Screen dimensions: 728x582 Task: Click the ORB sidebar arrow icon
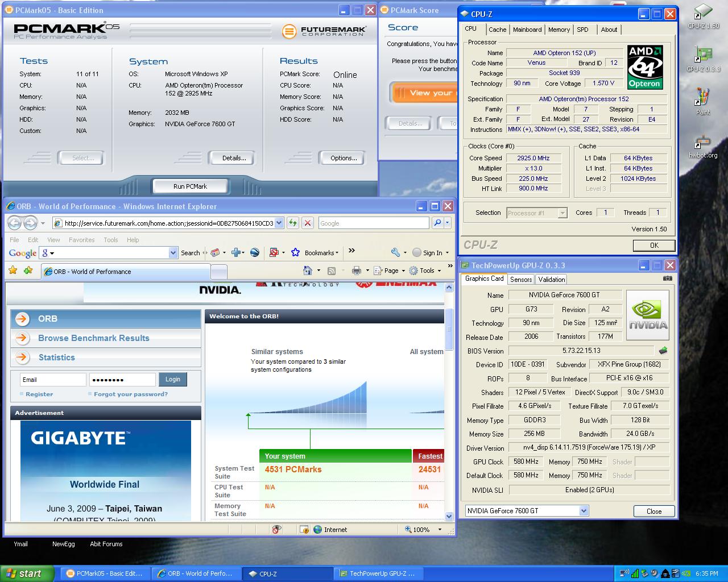point(22,319)
